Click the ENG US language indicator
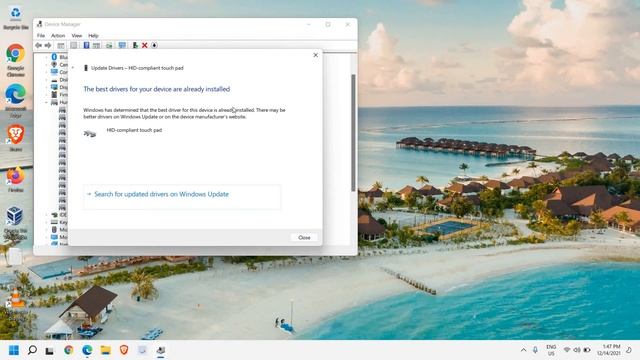 pos(551,350)
